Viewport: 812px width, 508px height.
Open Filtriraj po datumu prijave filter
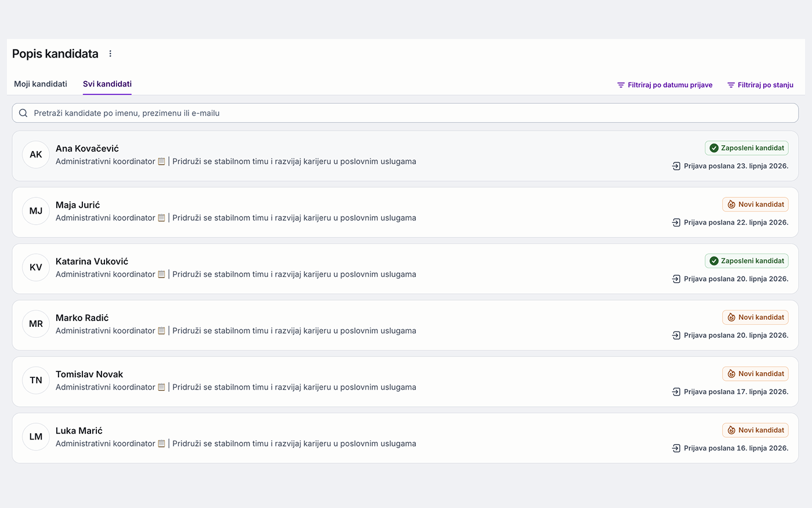pos(665,85)
